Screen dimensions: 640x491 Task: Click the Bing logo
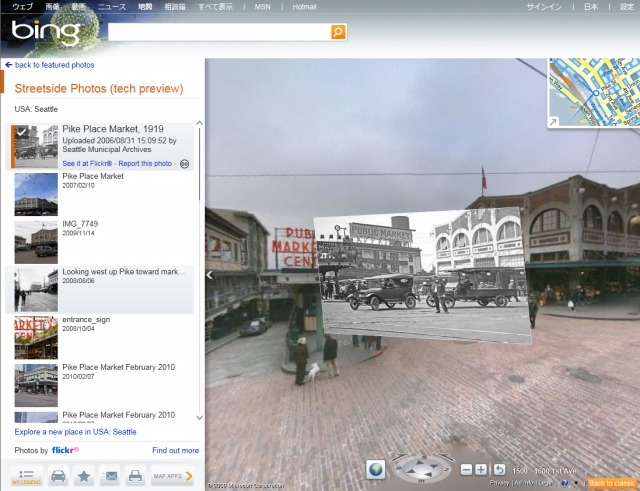pos(45,33)
